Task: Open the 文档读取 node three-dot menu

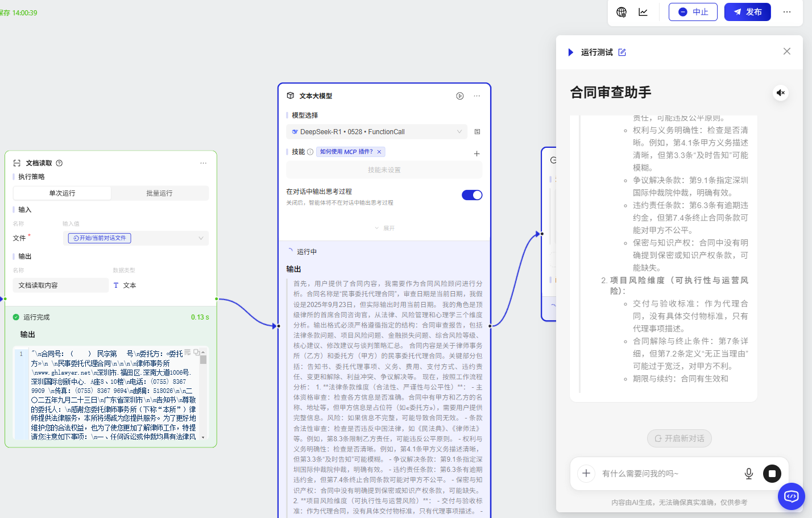Action: tap(203, 163)
